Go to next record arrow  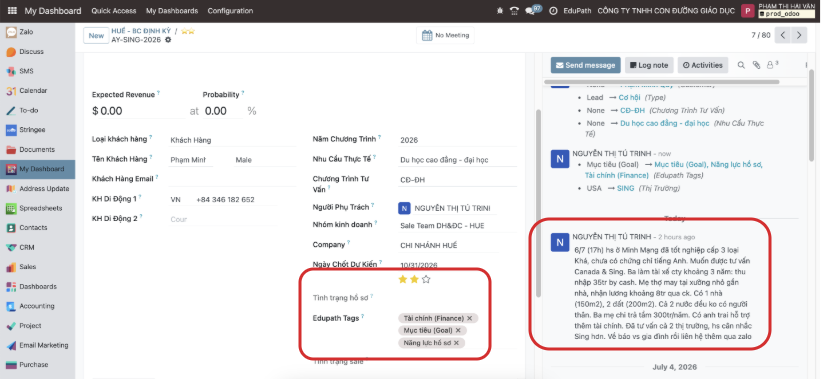tap(798, 35)
